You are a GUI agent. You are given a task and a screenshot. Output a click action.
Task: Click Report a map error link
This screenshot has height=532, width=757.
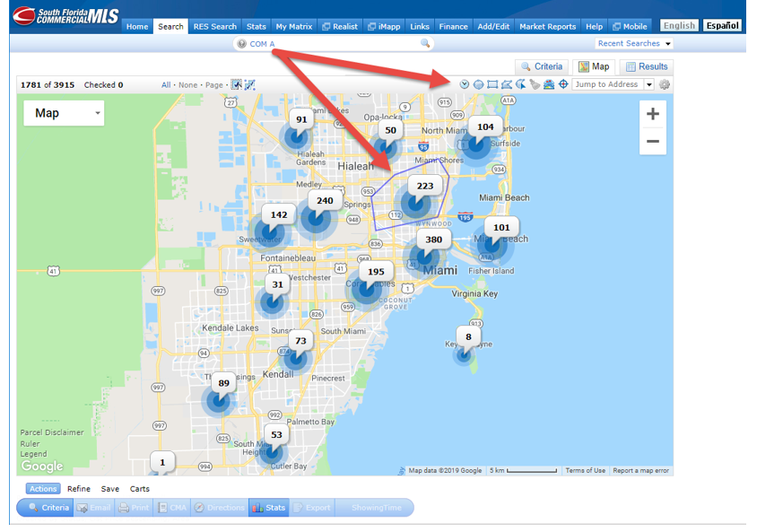click(x=640, y=470)
